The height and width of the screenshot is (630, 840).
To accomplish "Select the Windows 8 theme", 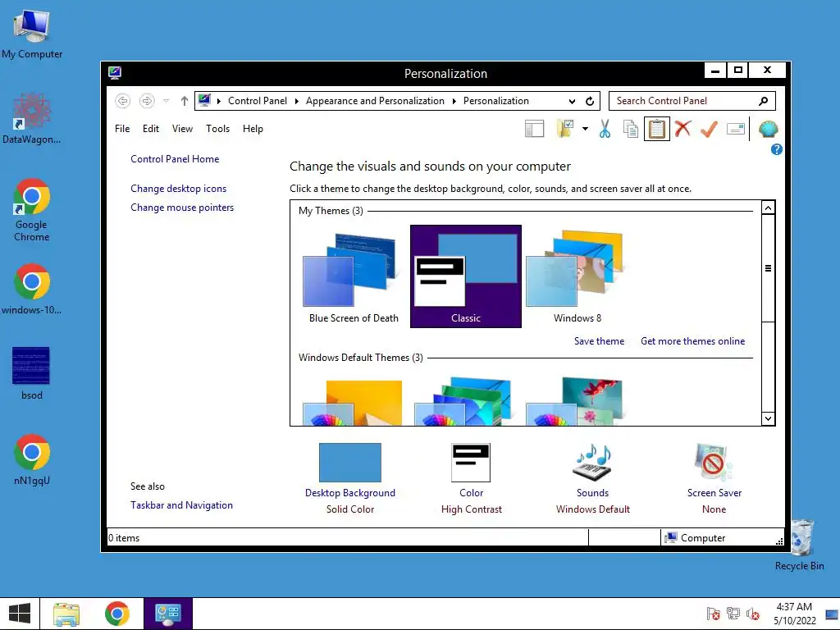I will [577, 276].
